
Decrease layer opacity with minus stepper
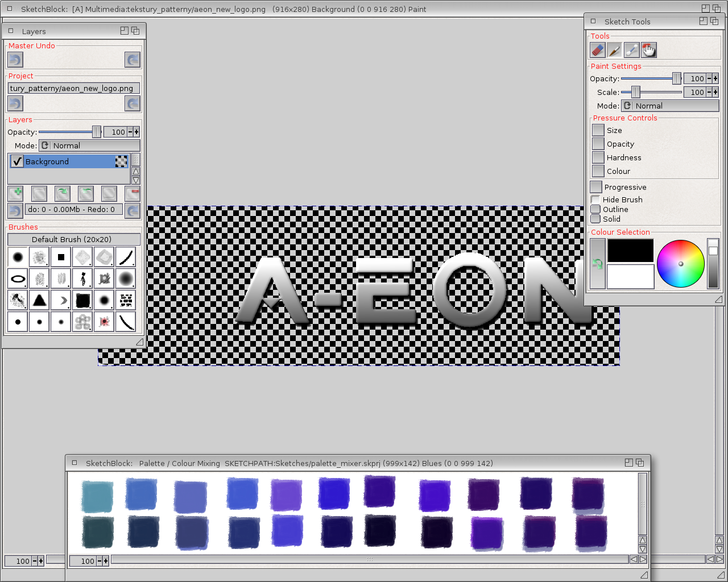point(130,132)
